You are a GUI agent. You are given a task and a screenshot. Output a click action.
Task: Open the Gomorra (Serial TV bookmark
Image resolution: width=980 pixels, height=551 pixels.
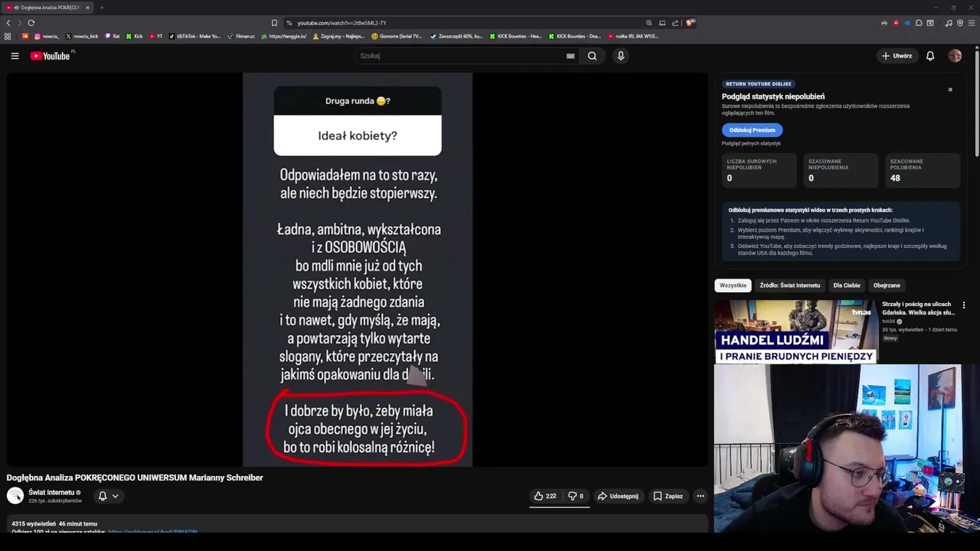click(397, 36)
